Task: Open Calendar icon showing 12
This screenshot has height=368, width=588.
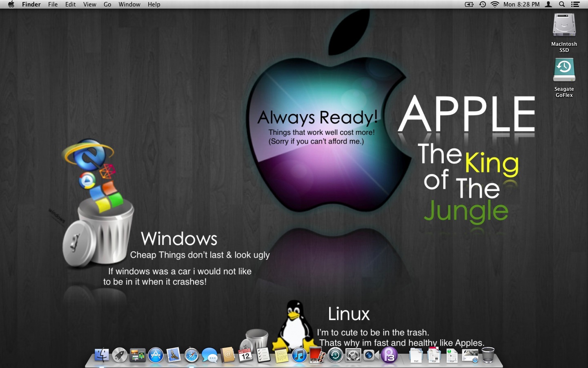Action: [245, 355]
